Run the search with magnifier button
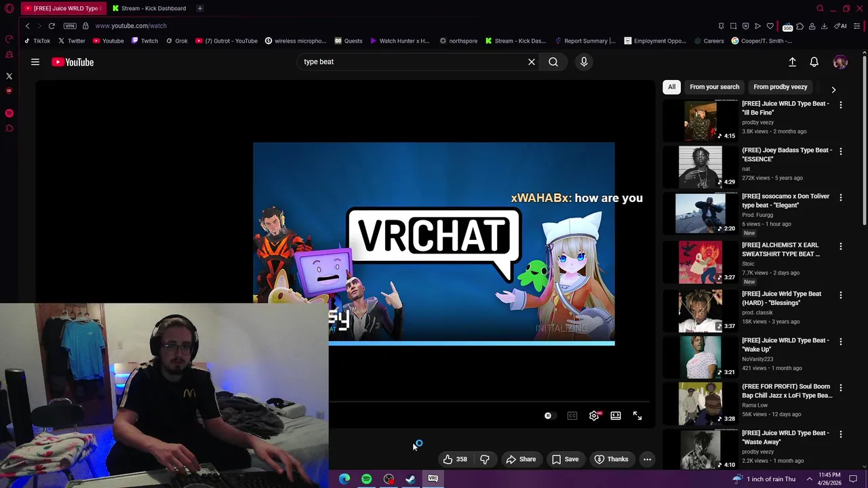 point(553,62)
